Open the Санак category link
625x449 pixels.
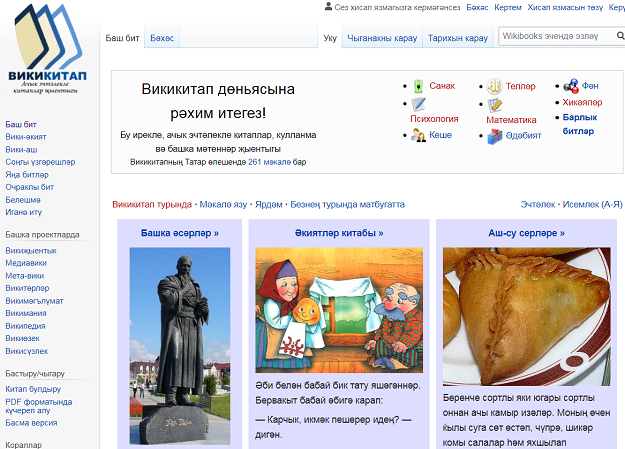click(442, 86)
